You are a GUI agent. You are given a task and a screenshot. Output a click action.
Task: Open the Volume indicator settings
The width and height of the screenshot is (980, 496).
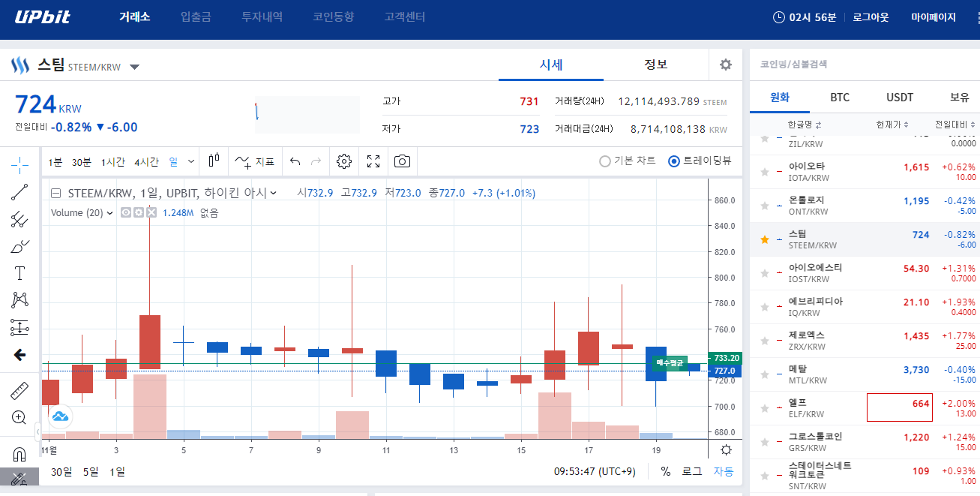coord(139,212)
